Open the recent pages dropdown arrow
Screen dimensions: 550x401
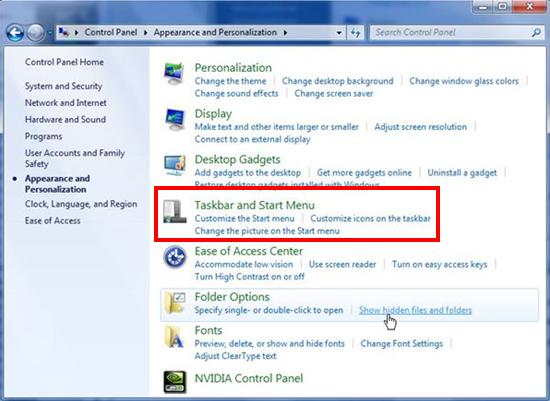pos(49,33)
